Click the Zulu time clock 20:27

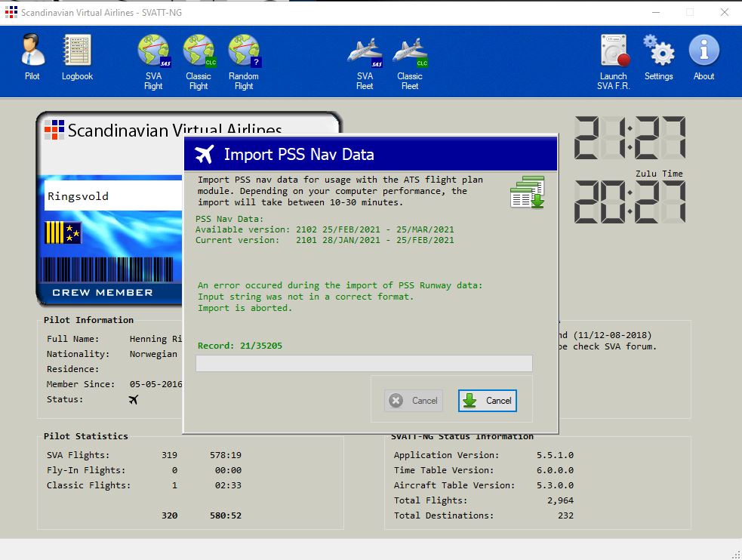(x=630, y=202)
